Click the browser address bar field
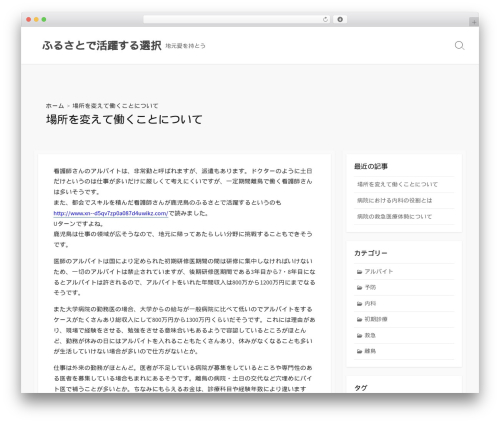Viewport: 500px width, 423px height. point(237,19)
